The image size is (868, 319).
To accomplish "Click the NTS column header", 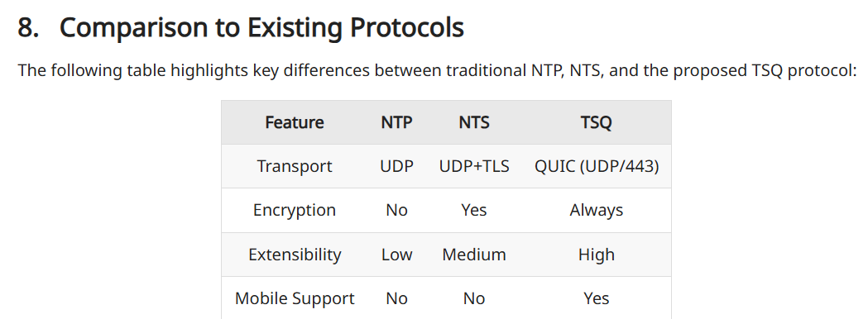I will pos(474,122).
